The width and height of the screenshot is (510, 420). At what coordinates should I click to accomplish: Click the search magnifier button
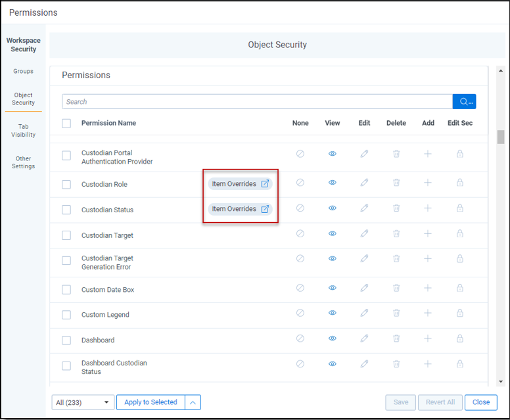464,101
